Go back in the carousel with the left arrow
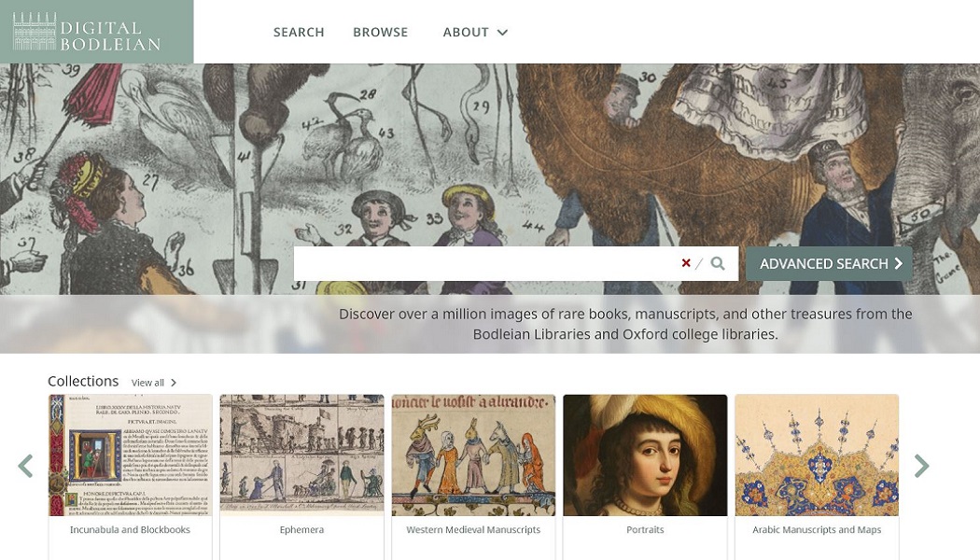The height and width of the screenshot is (560, 980). pyautogui.click(x=25, y=465)
